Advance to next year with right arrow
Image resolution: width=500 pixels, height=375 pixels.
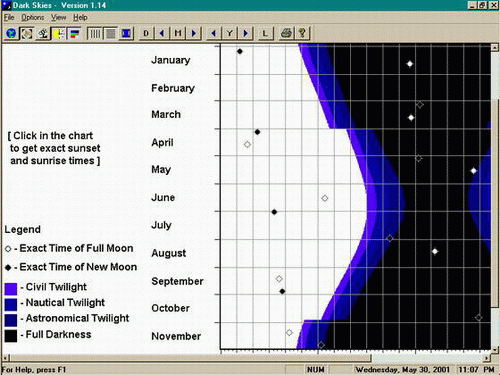click(246, 33)
